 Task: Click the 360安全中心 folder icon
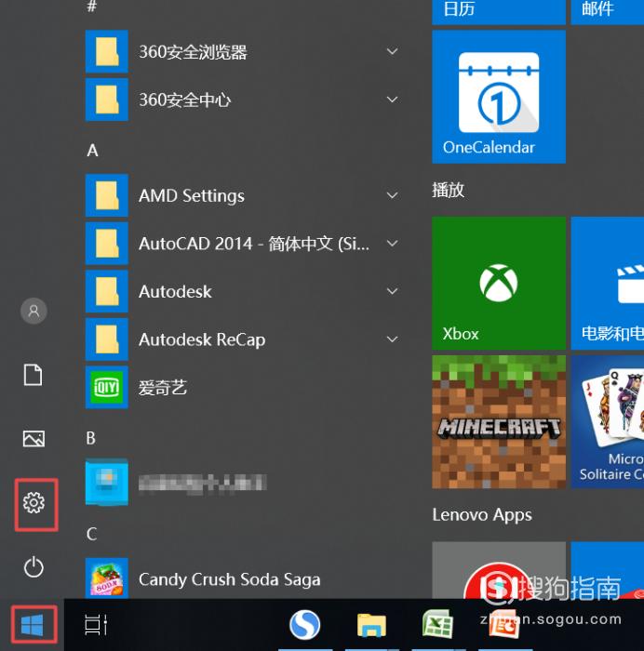click(x=107, y=100)
